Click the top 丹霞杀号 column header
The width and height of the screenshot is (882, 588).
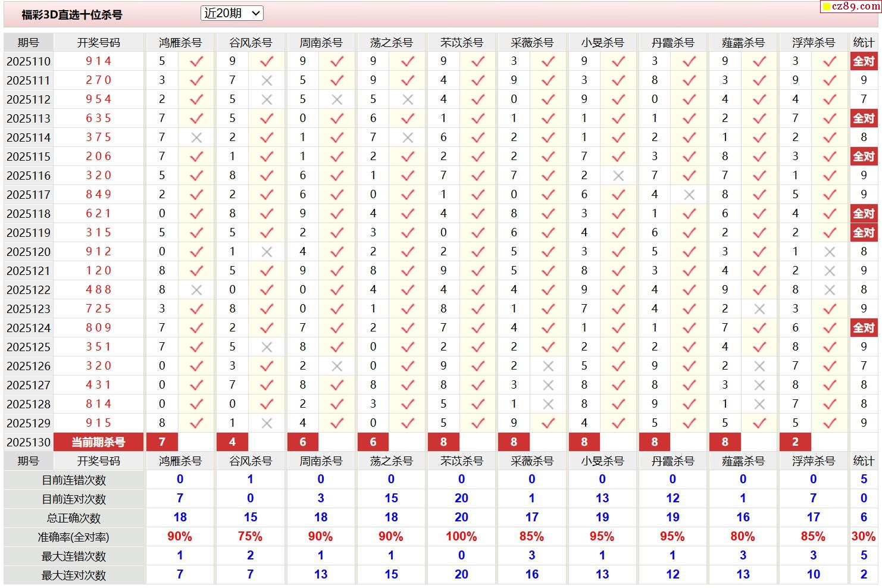[673, 43]
